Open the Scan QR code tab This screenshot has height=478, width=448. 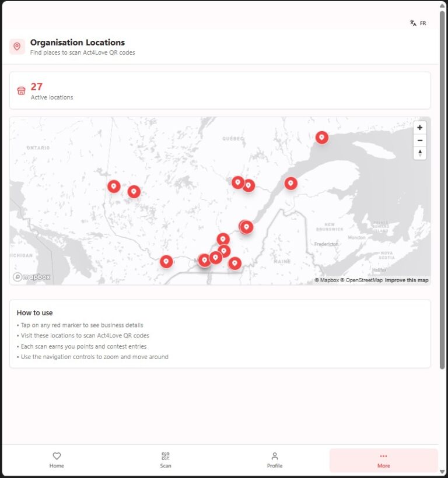[166, 460]
